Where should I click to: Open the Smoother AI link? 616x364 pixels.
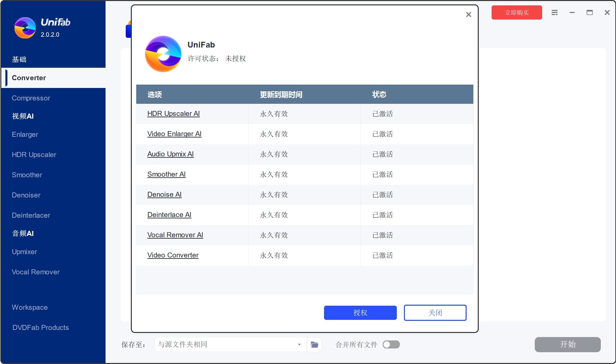pos(166,174)
